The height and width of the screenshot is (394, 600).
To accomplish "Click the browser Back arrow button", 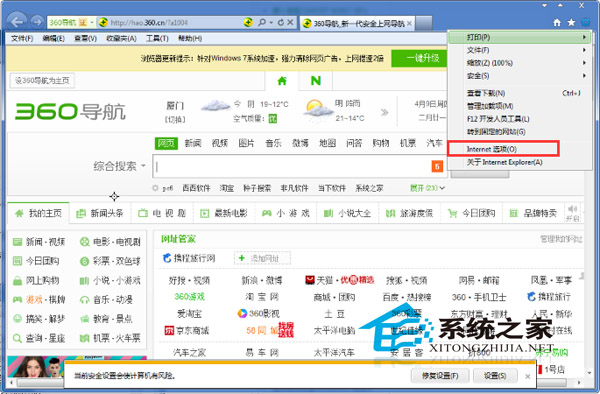I will (17, 22).
